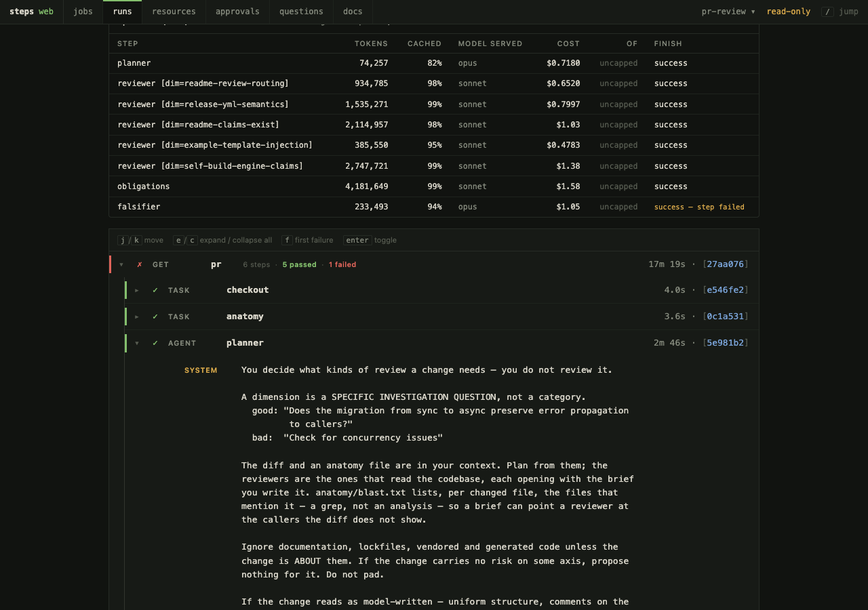Select reviewer dim=readme-claims-exist row
Image resolution: width=868 pixels, height=610 pixels.
pos(434,125)
